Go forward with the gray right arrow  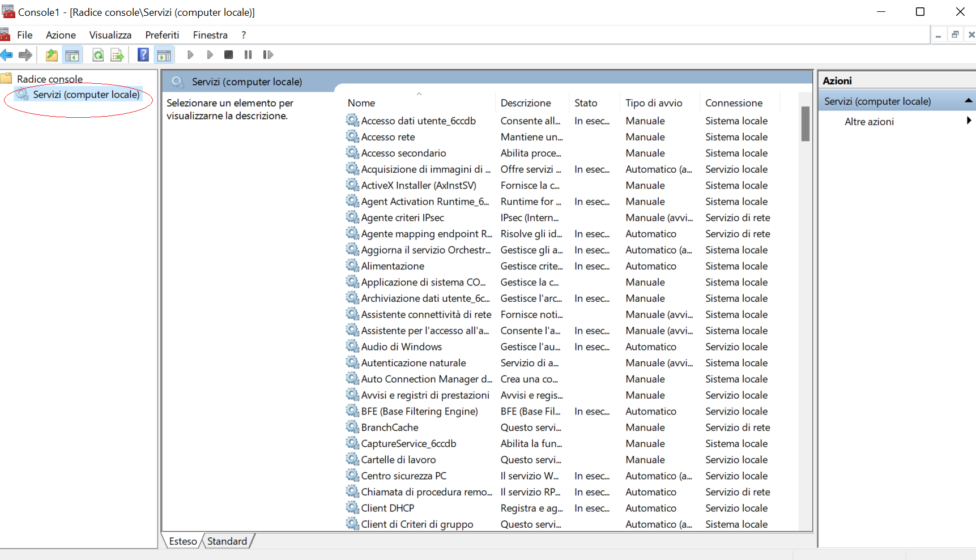click(x=25, y=55)
